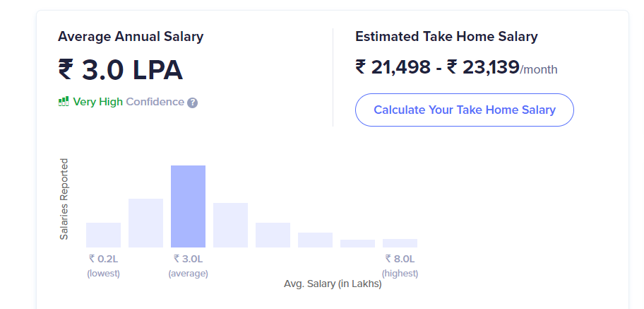Select the highest salary bar above ₹ 8.0L
This screenshot has height=309, width=644.
[x=400, y=243]
